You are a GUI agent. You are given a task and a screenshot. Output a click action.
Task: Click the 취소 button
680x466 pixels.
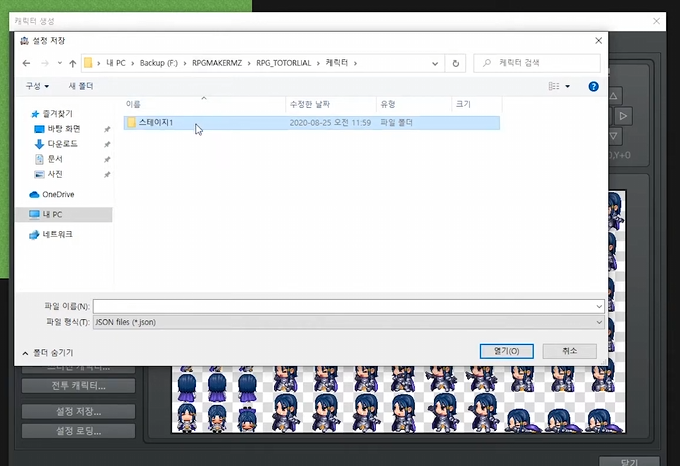pos(569,351)
